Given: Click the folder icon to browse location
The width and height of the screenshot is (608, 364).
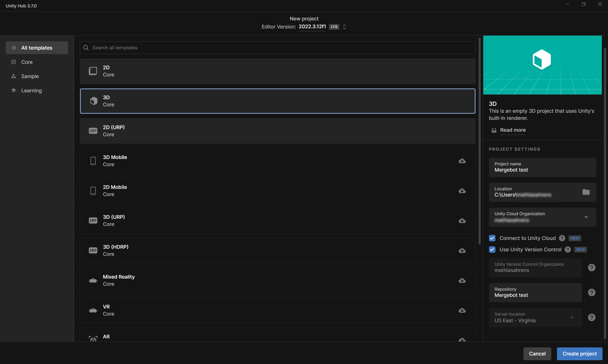Looking at the screenshot, I should pyautogui.click(x=586, y=192).
